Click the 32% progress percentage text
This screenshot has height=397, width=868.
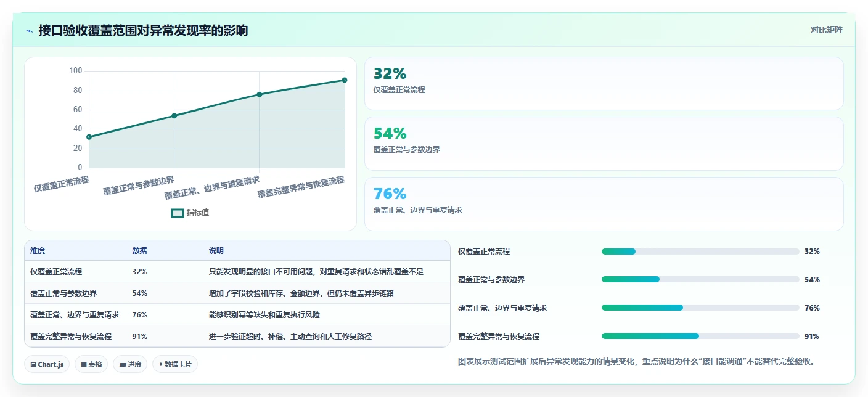click(812, 252)
